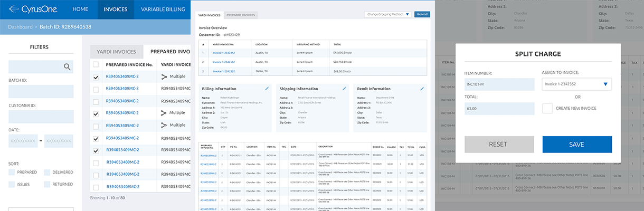Enable the Returned sort checkbox
644x211 pixels.
[x=47, y=184]
